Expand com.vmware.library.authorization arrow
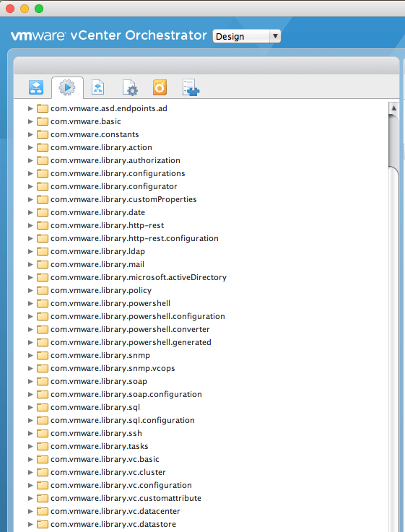Image resolution: width=405 pixels, height=532 pixels. [30, 160]
